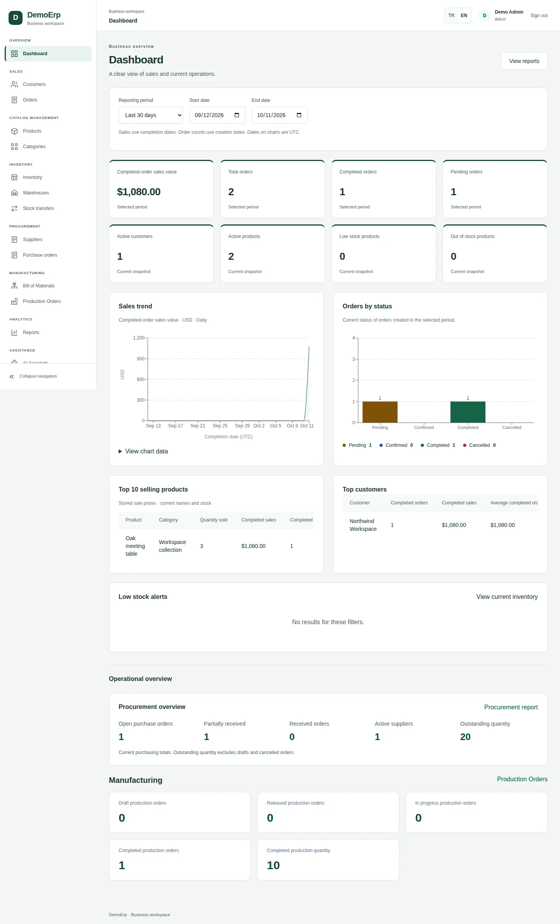Viewport: 560px width, 924px height.
Task: Click the Sign out link
Action: click(x=539, y=16)
